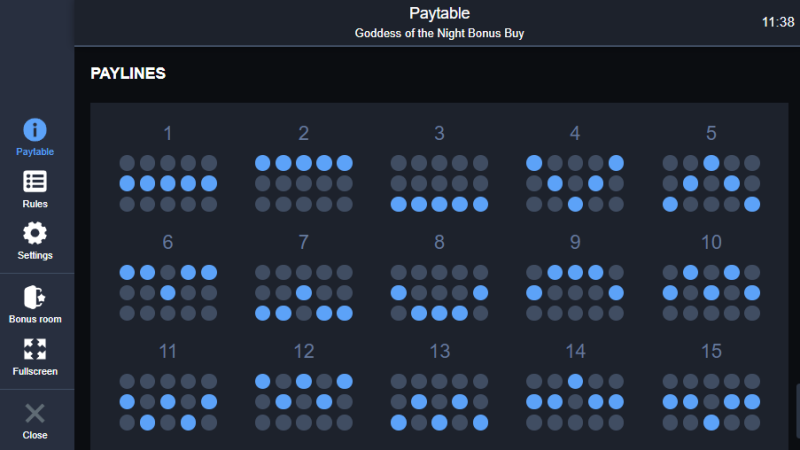
Task: Switch to Fullscreen mode icon
Action: [x=35, y=349]
